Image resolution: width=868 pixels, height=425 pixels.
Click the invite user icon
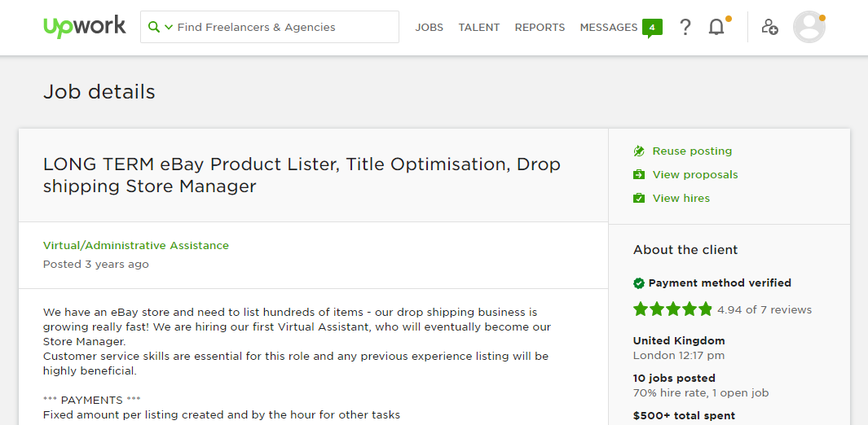tap(770, 27)
